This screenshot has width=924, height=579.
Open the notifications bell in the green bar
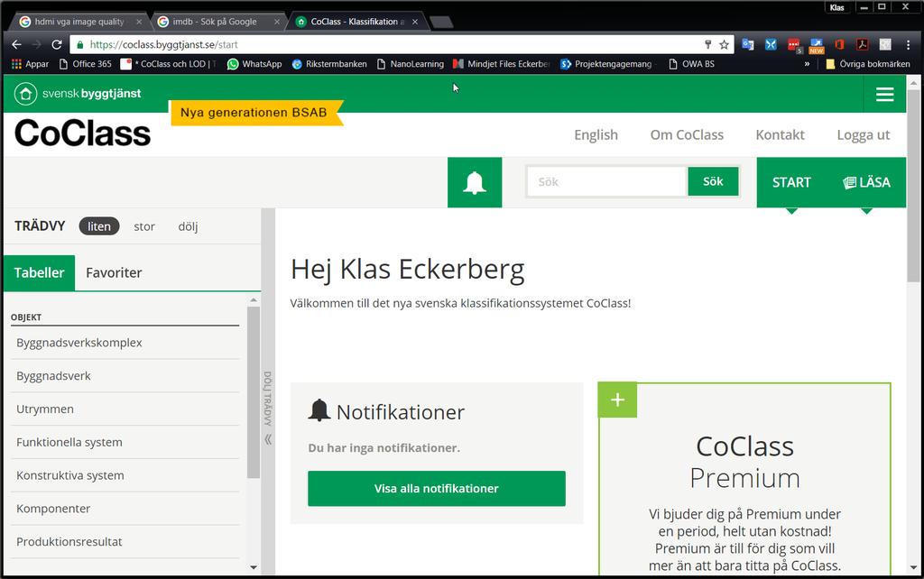point(475,182)
